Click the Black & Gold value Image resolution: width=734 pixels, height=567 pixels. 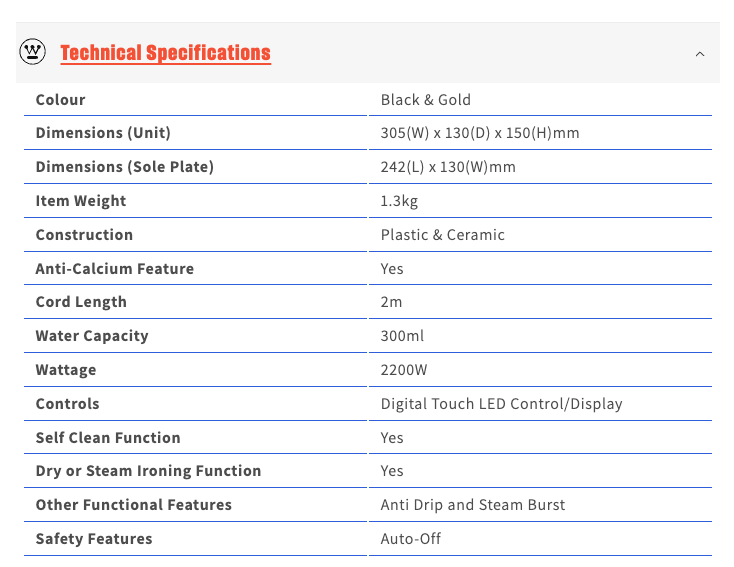425,100
